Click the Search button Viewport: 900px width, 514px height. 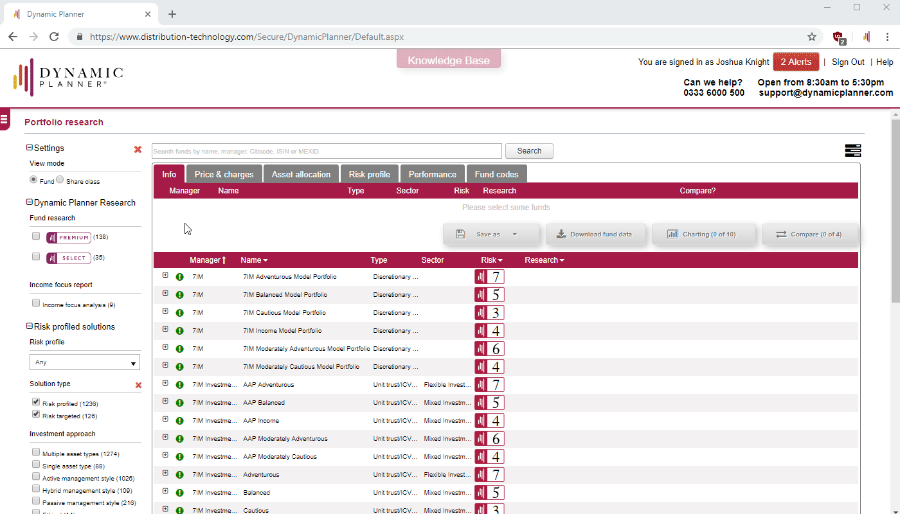coord(529,151)
